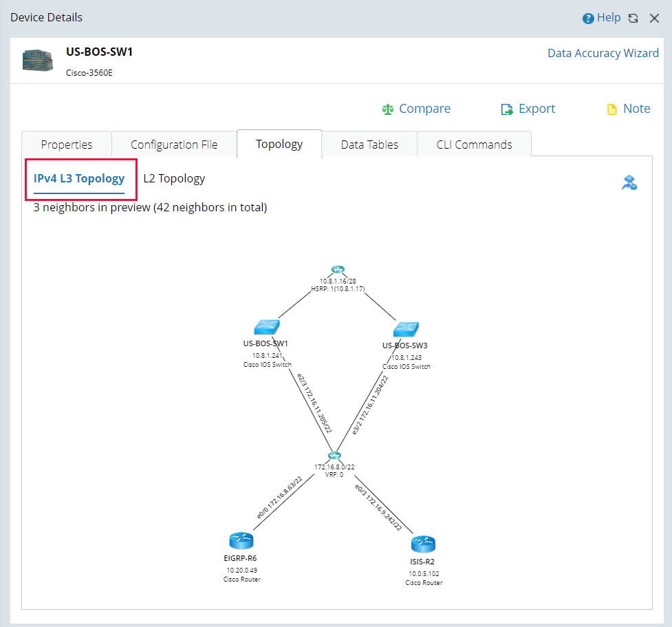Open the Properties tab
The width and height of the screenshot is (672, 627).
67,144
